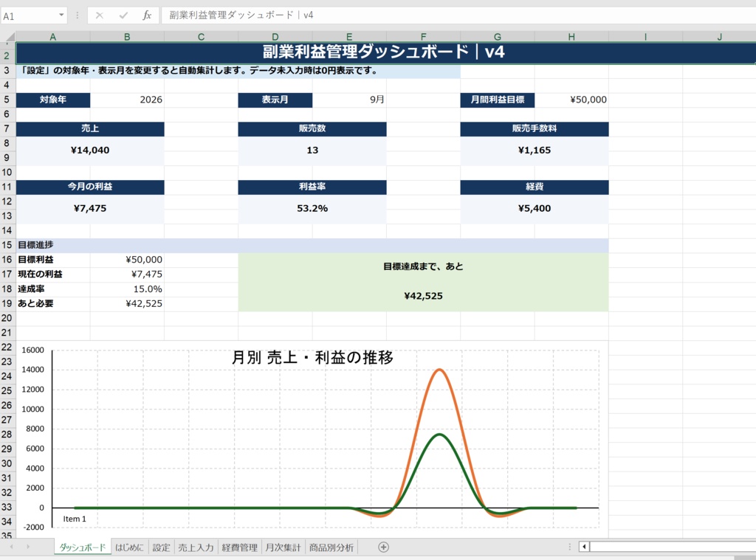
Task: Click the Select All corner triangle
Action: point(9,37)
